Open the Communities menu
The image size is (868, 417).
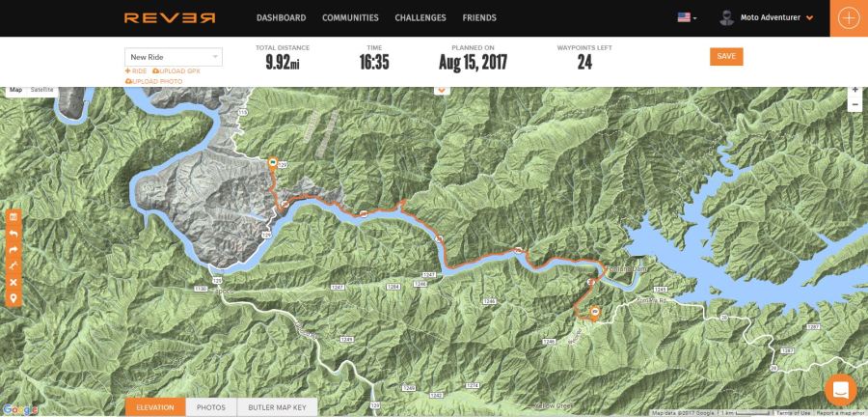(350, 17)
